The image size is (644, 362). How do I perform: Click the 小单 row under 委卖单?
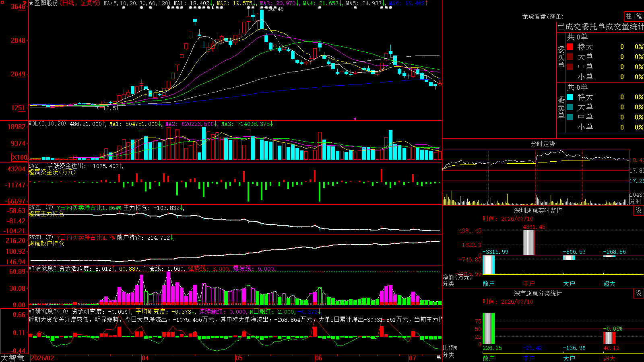605,127
